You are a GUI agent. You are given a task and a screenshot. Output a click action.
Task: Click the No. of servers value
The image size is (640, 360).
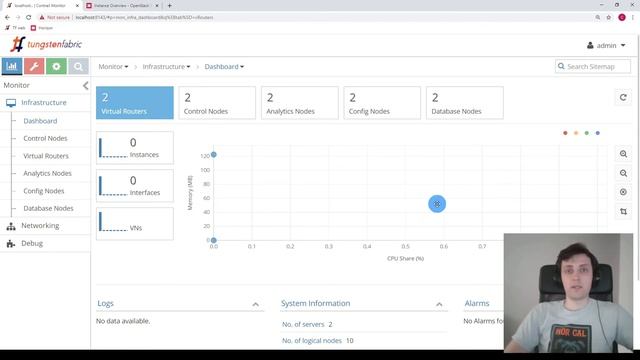(330, 324)
